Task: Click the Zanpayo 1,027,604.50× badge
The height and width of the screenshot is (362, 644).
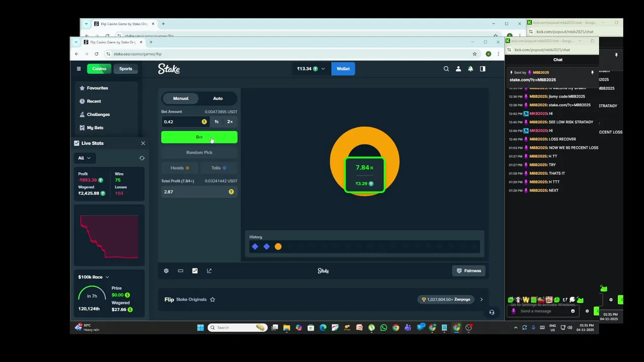Action: 447,300
